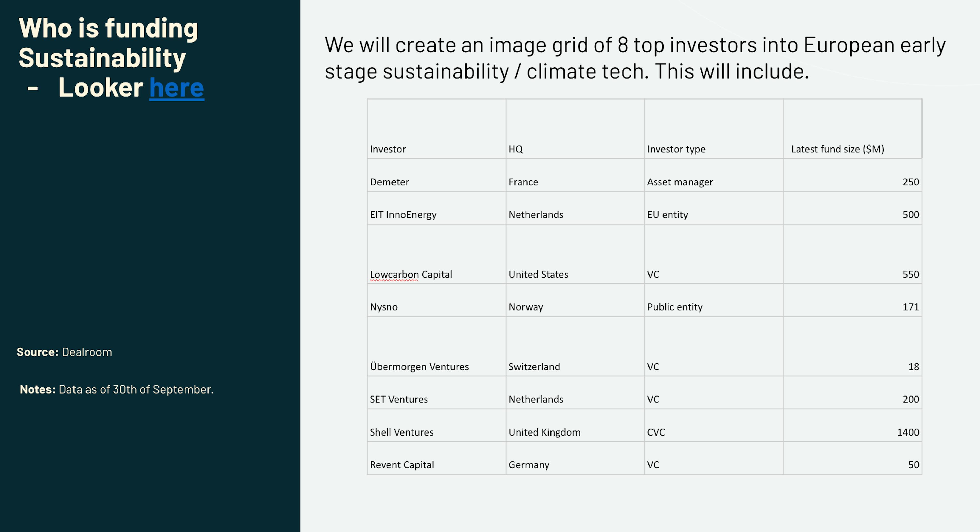Open the Looker "here" hyperlink
The image size is (980, 532).
[x=177, y=88]
